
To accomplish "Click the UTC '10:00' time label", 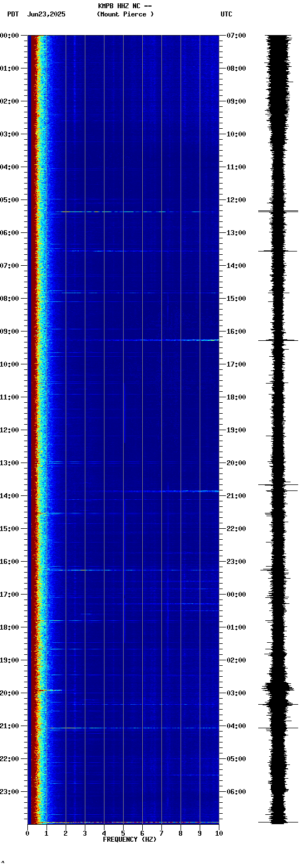I will [236, 134].
